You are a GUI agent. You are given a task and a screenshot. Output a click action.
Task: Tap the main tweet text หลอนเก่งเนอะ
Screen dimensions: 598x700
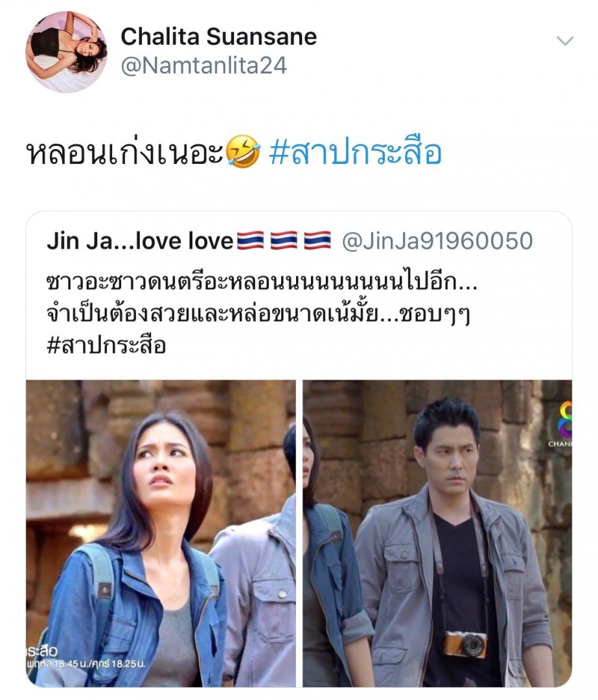(x=126, y=152)
